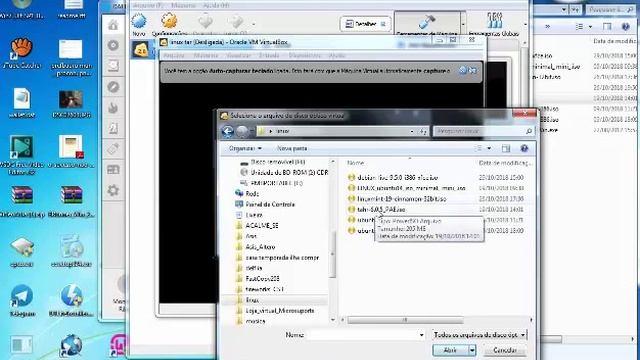Screen dimensions: 640x360
Task: Open the Nome filename combo dropdown
Action: pos(421,335)
